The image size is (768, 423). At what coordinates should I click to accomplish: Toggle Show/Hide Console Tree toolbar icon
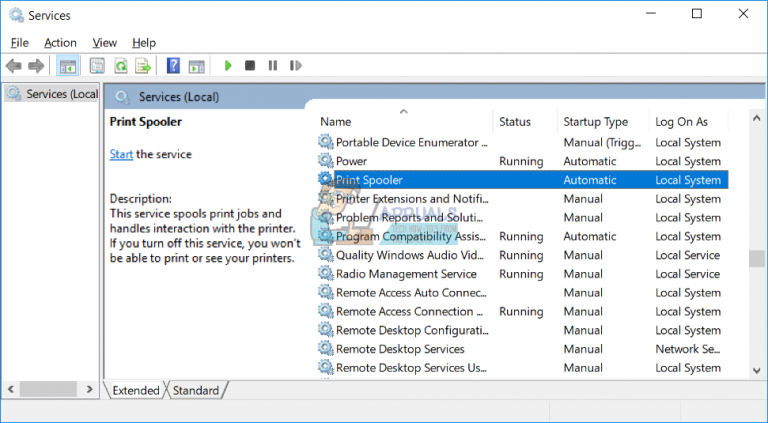pos(68,66)
